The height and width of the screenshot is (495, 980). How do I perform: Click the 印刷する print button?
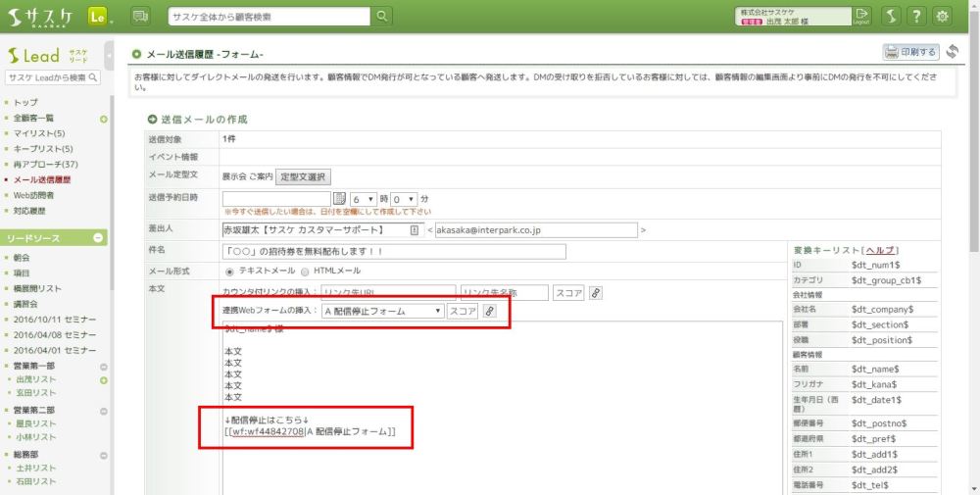[x=910, y=52]
